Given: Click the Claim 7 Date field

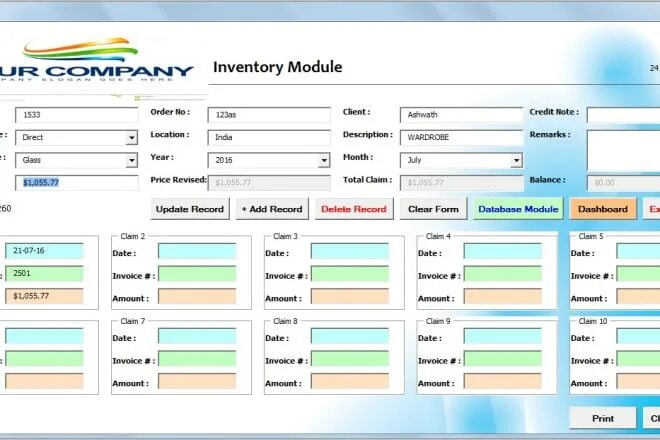Looking at the screenshot, I should pos(197,336).
